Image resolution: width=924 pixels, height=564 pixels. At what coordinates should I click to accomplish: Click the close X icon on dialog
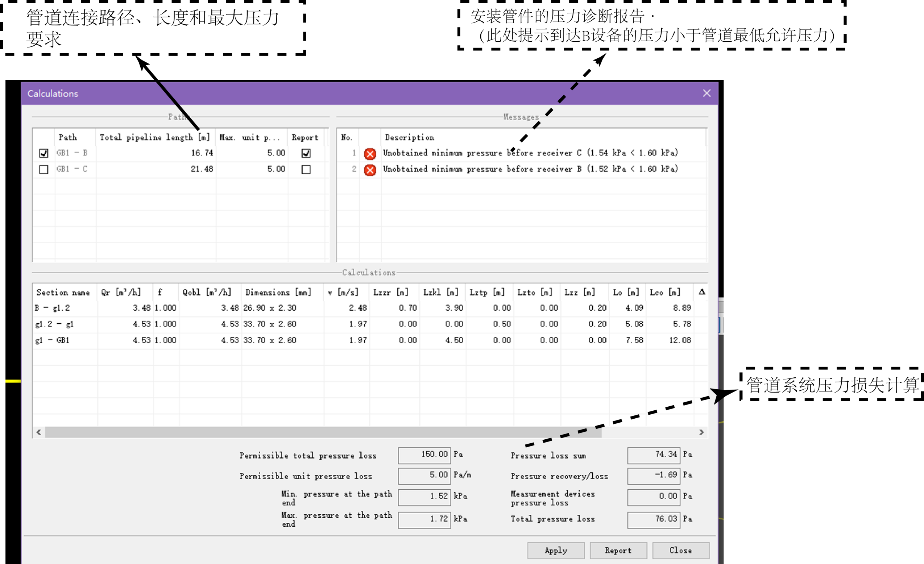pos(705,93)
